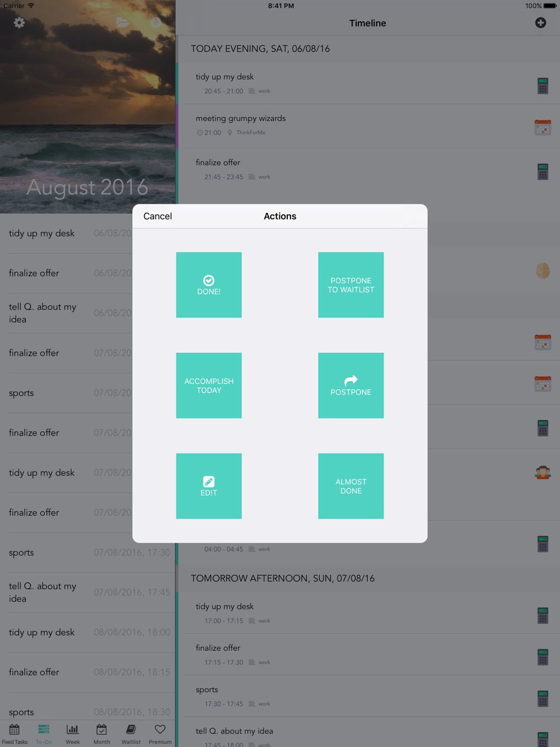Mark task as Almost Done
The image size is (560, 747).
(x=351, y=486)
